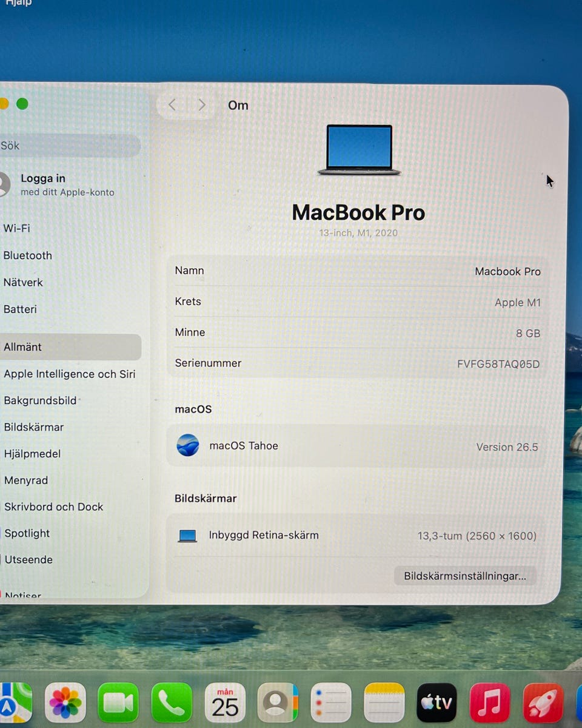
Task: Click the Krets value Apple M1
Action: point(517,302)
